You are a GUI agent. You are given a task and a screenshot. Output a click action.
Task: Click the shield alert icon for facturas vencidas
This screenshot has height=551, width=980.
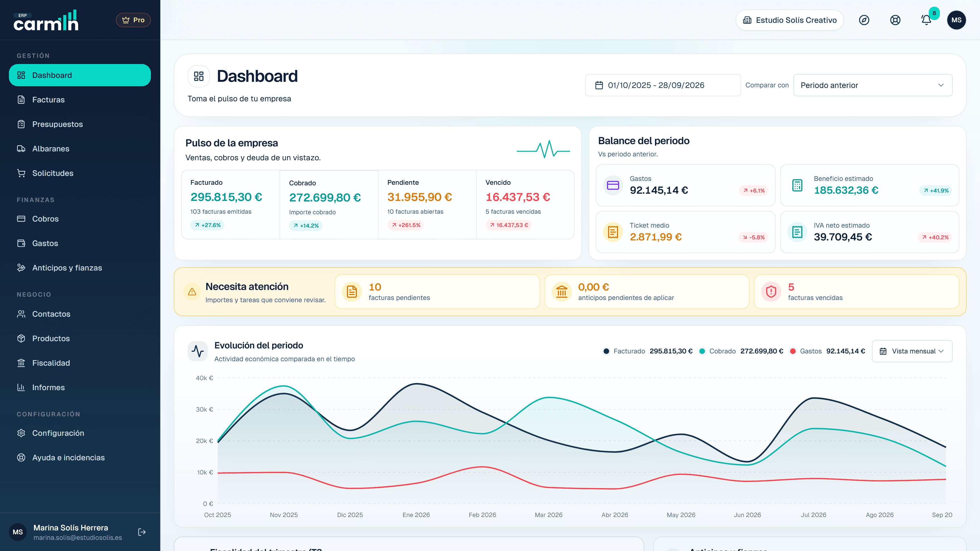pyautogui.click(x=771, y=292)
